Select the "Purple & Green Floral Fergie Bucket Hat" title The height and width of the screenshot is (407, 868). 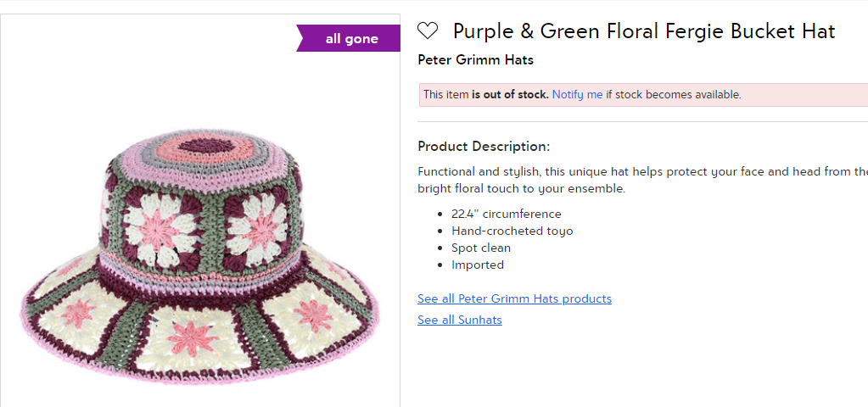[x=643, y=31]
